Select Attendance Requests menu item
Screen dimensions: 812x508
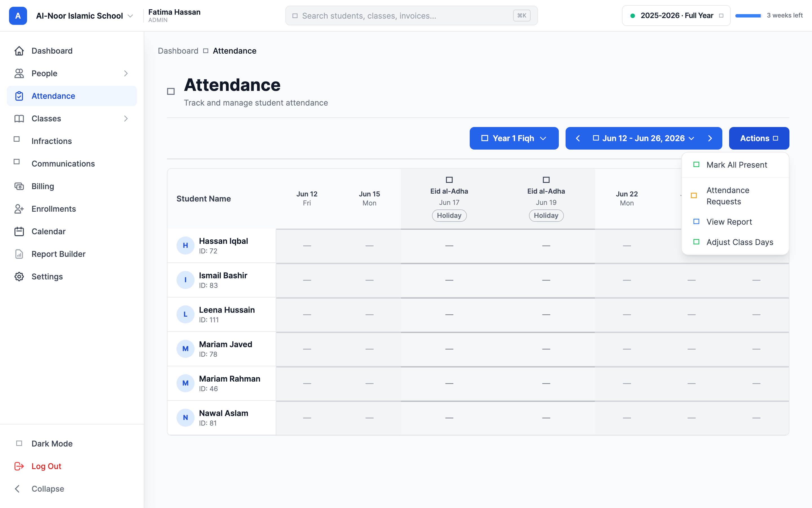(735, 196)
